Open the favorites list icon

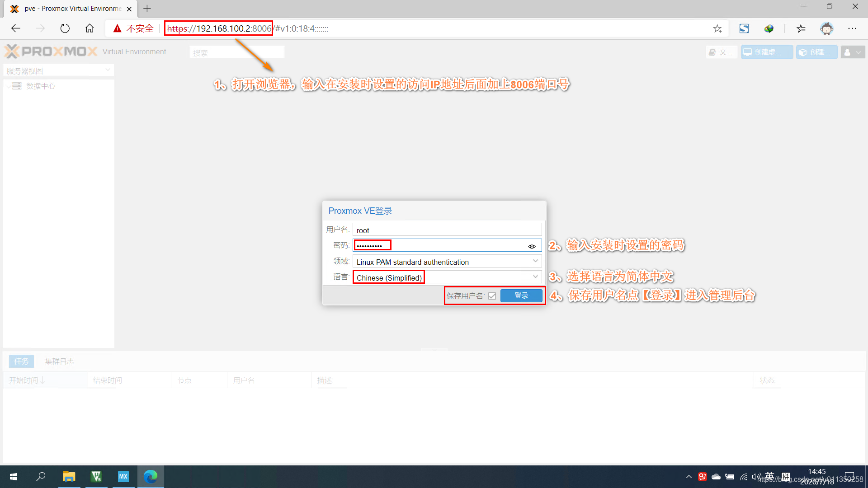(801, 28)
